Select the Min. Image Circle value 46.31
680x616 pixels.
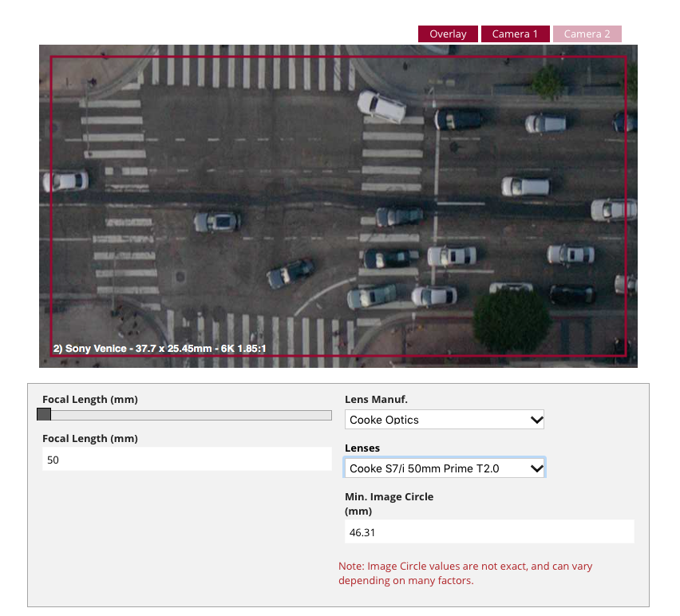tap(489, 531)
